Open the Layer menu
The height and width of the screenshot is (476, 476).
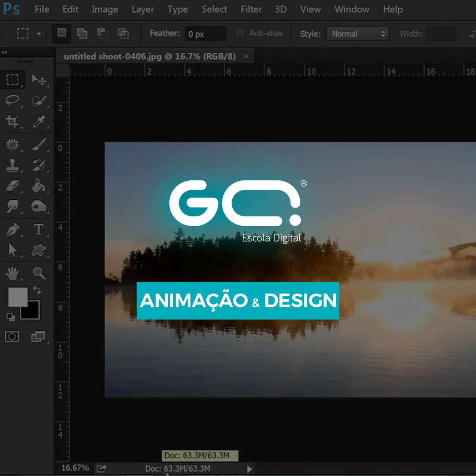click(x=143, y=9)
